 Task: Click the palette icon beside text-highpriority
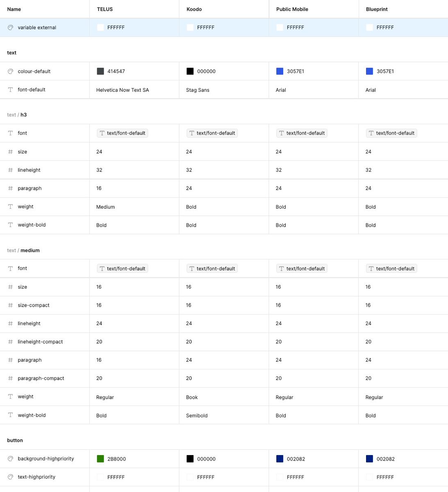(11, 477)
